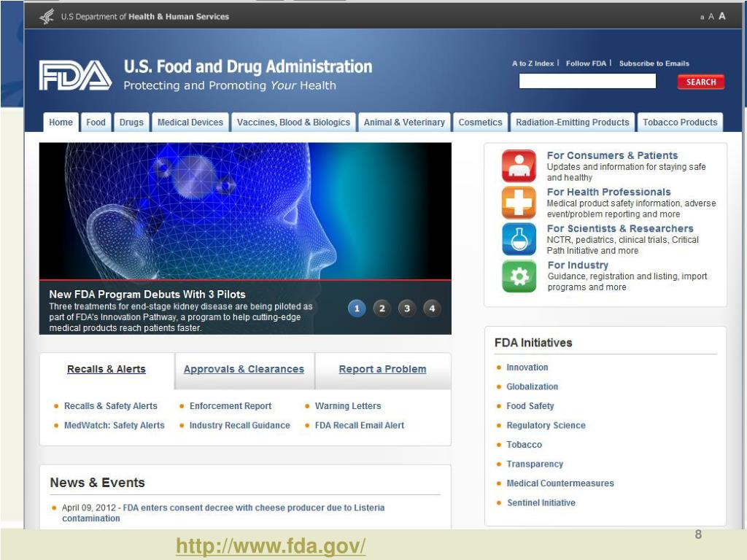Click into the site search field
Image resolution: width=747 pixels, height=560 pixels.
tap(587, 81)
